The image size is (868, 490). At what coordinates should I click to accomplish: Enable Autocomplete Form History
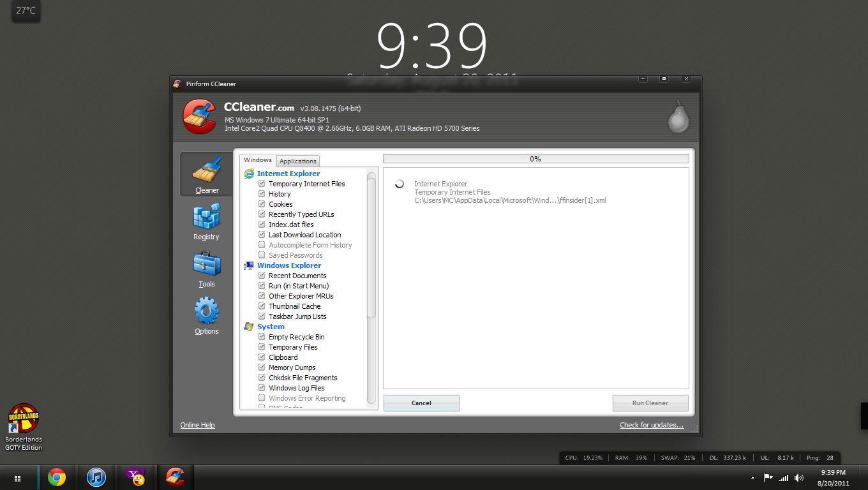coord(262,245)
